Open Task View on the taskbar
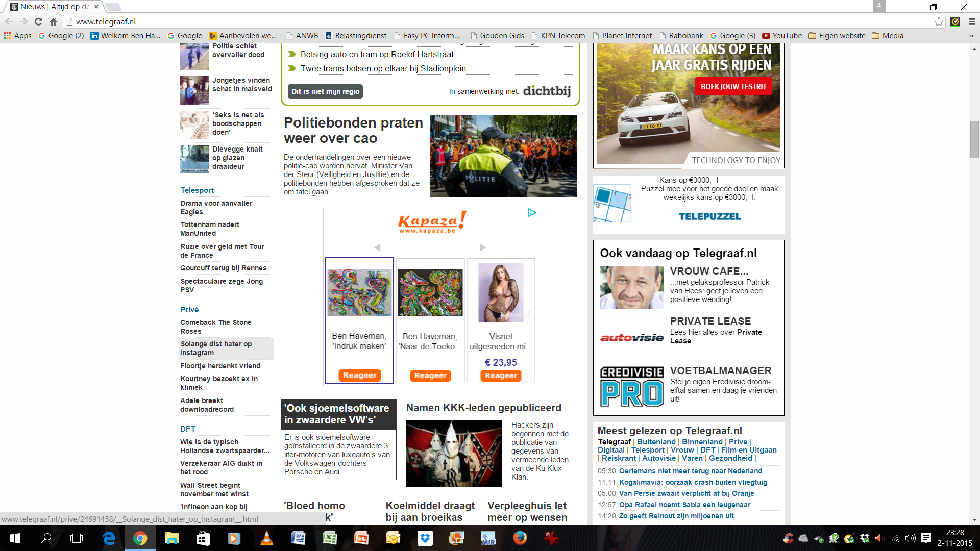980x551 pixels. pos(77,538)
